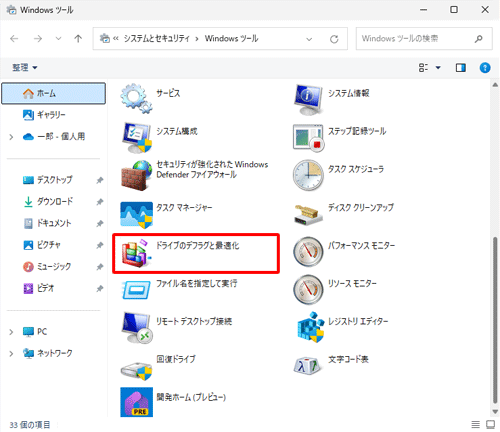The height and width of the screenshot is (432, 500).
Task: Open the ディスク クリーンアップ icon
Action: [x=308, y=215]
